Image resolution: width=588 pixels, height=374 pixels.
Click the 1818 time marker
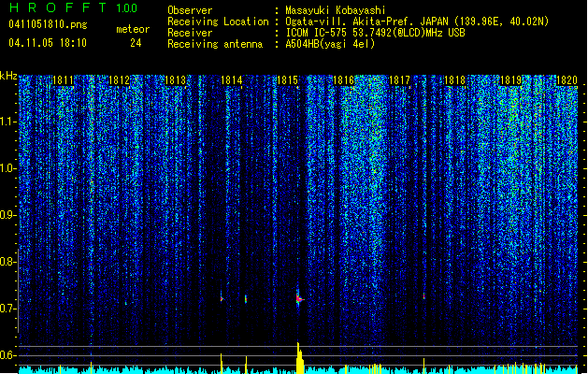pyautogui.click(x=455, y=80)
